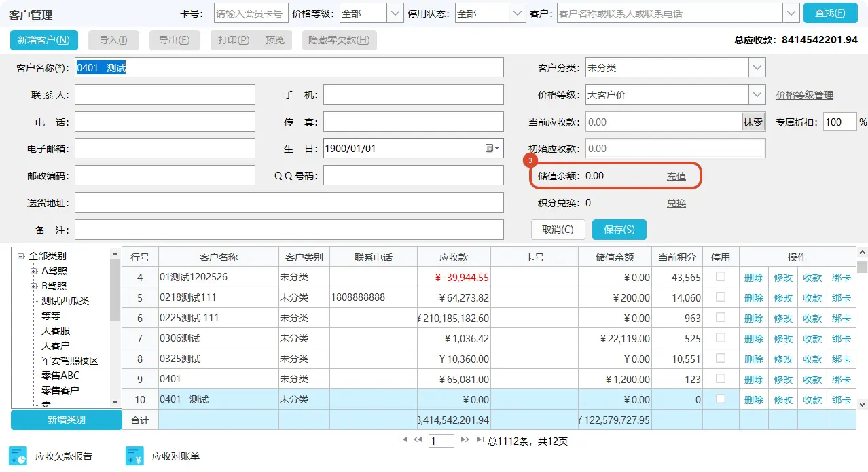The height and width of the screenshot is (472, 868).
Task: Click the category tree's scroll-up arrow
Action: tap(115, 253)
